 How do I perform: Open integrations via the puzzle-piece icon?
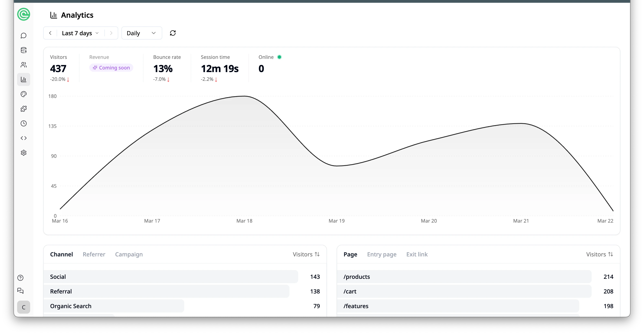[23, 109]
